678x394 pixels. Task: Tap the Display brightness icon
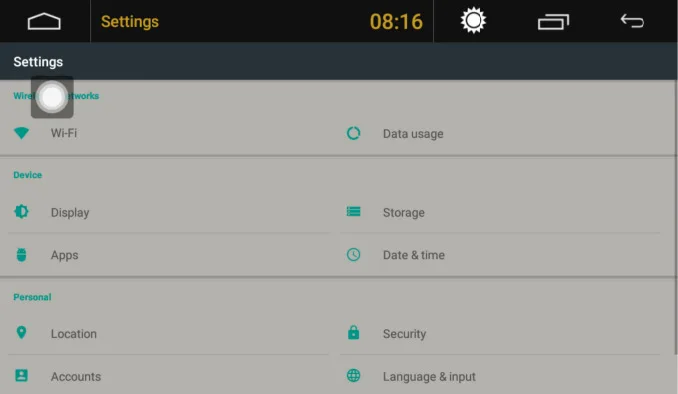[21, 212]
